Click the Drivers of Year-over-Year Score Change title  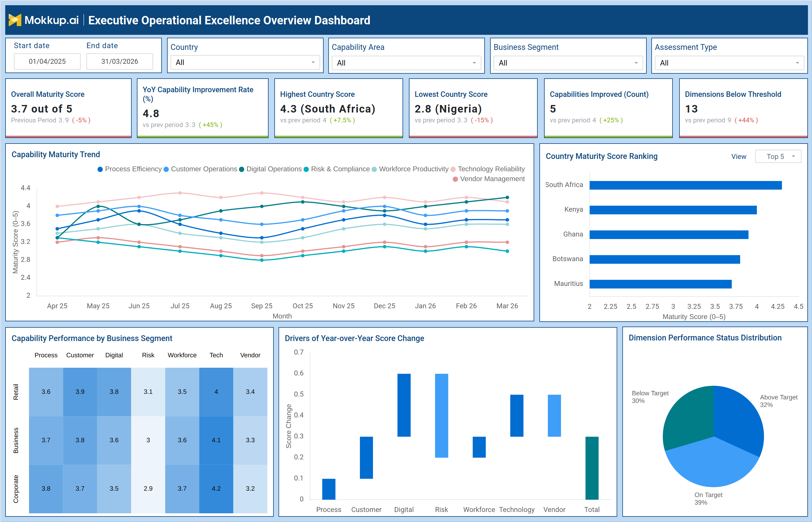(x=354, y=338)
